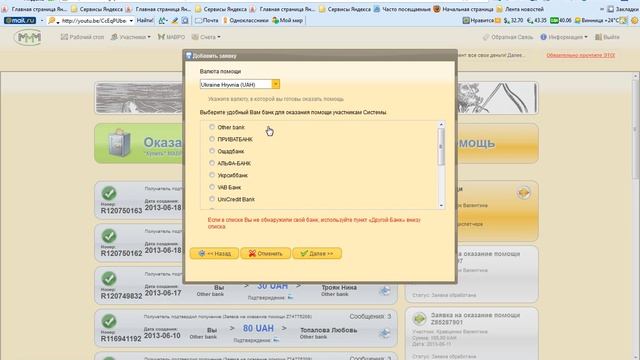
Task: Click the bank list scroll down arrow
Action: [441, 205]
